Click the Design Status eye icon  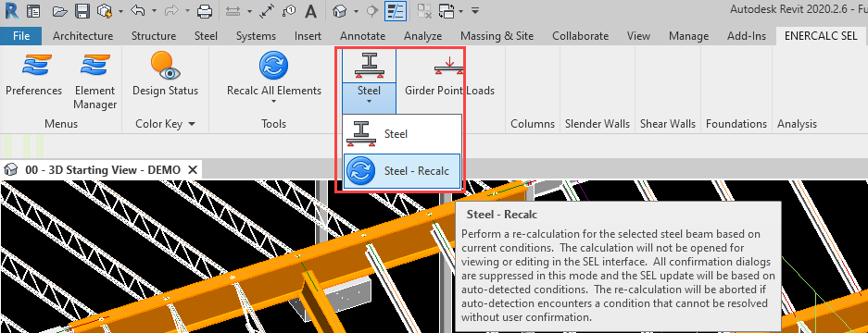[x=165, y=74]
